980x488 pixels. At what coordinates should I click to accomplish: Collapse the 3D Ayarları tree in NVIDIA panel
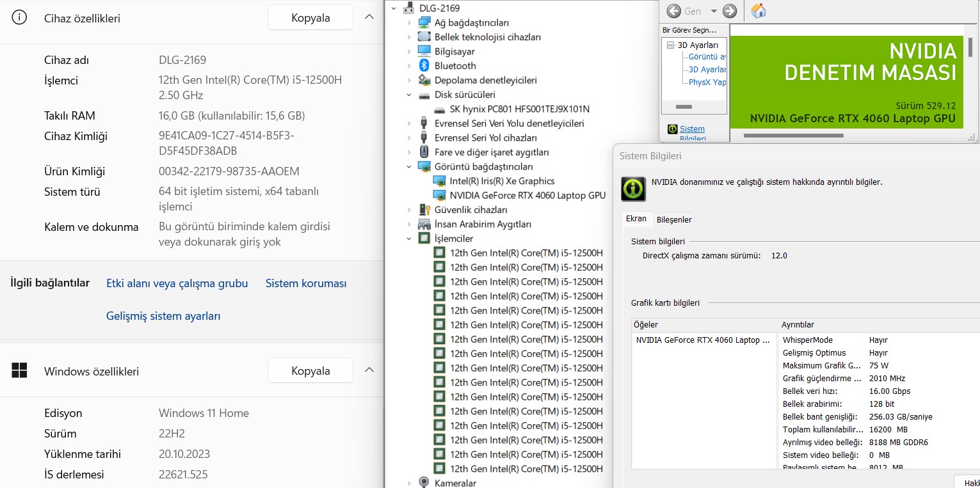click(x=671, y=45)
